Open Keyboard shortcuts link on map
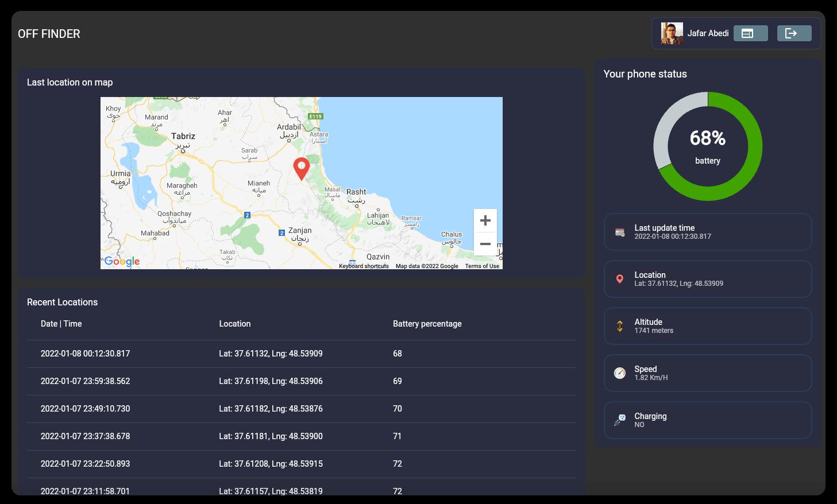 (x=364, y=266)
